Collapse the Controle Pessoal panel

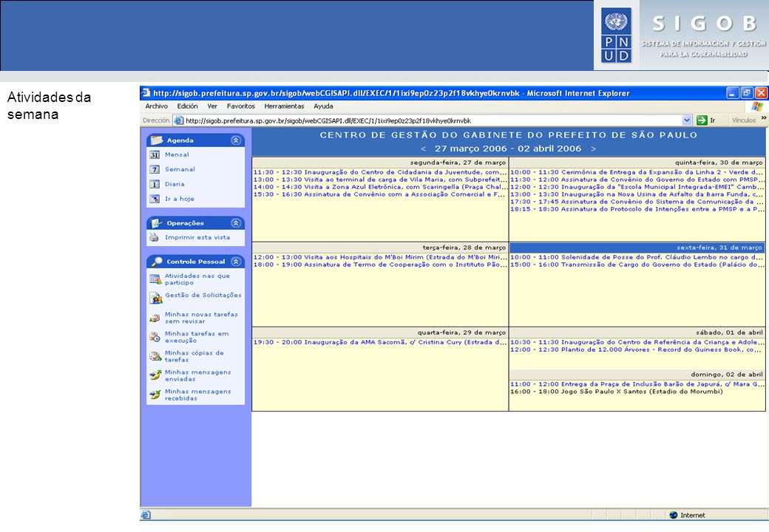point(236,262)
